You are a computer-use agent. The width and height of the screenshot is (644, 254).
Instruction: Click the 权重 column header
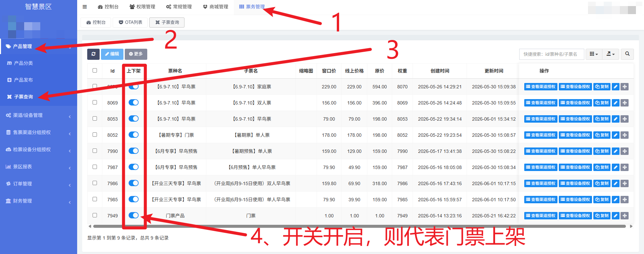coord(402,71)
